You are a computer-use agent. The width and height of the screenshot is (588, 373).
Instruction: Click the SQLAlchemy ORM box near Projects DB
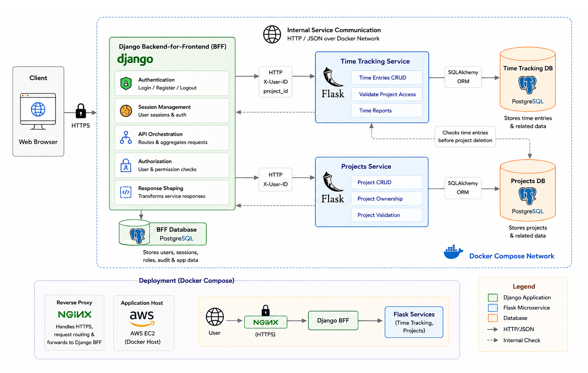pyautogui.click(x=463, y=188)
